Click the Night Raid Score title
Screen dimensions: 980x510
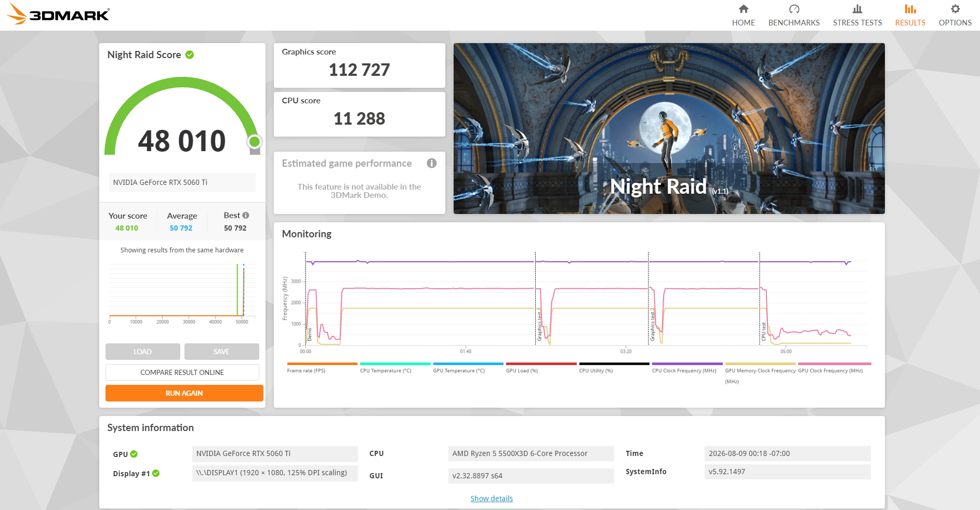point(144,55)
